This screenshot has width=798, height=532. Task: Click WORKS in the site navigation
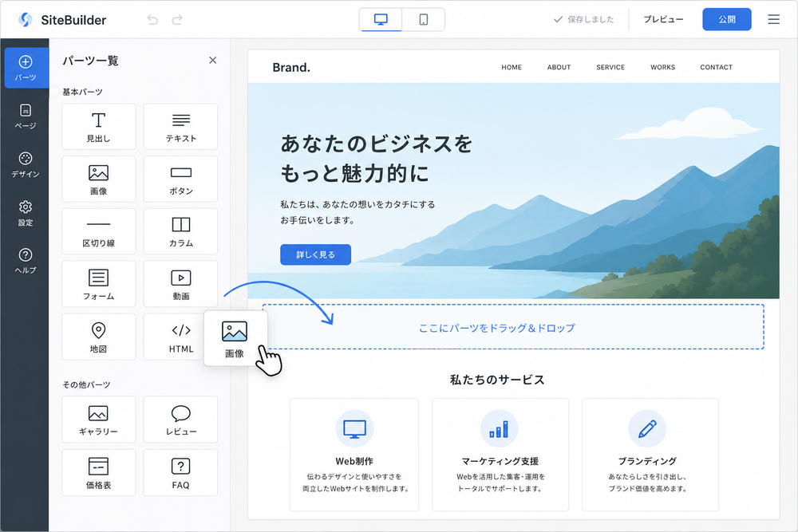point(662,67)
